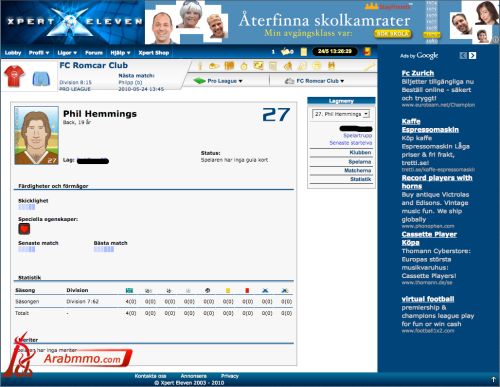The width and height of the screenshot is (500, 387).
Task: Click the wand icon at toolbar end
Action: (x=369, y=66)
